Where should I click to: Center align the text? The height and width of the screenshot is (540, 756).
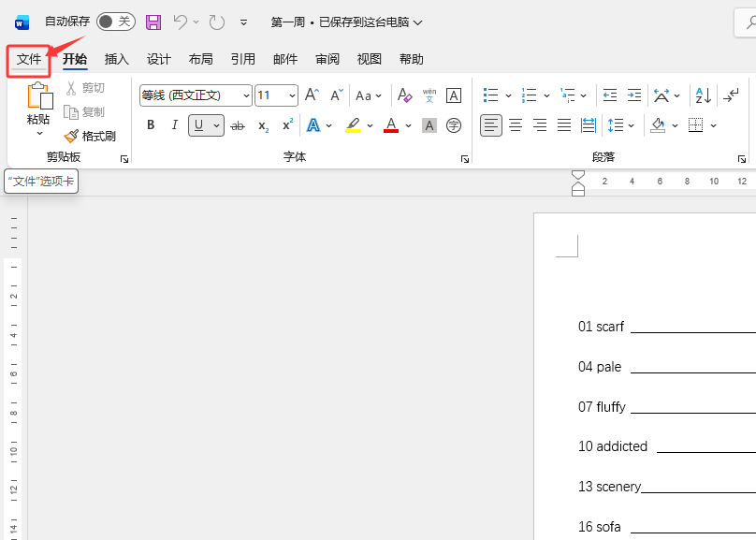[x=516, y=125]
